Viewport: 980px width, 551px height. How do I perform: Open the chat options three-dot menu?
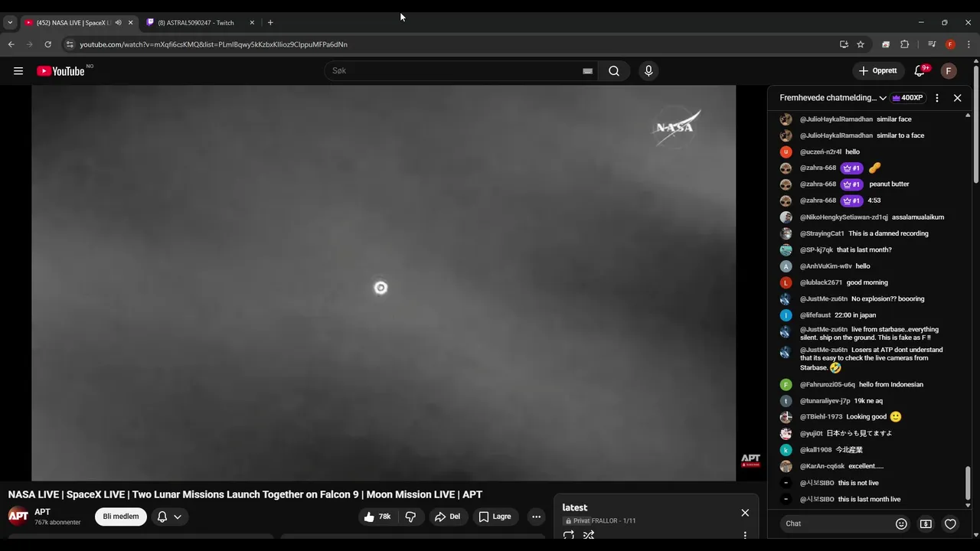tap(937, 98)
